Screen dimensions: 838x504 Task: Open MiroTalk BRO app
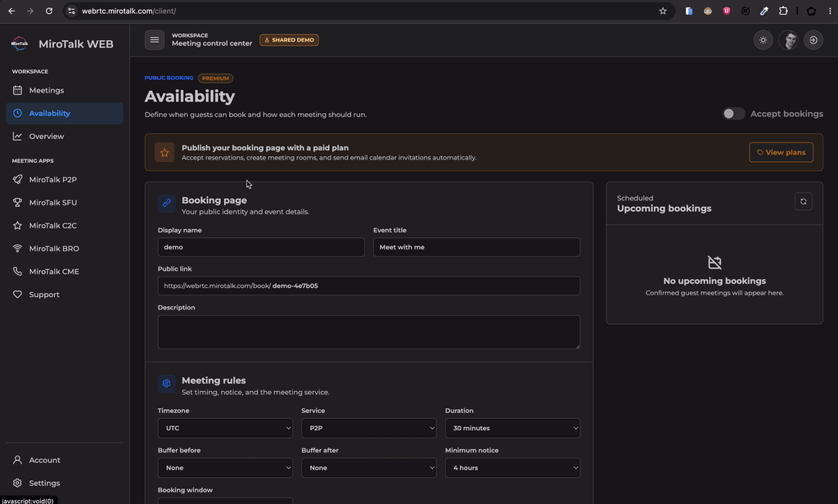[x=64, y=249]
